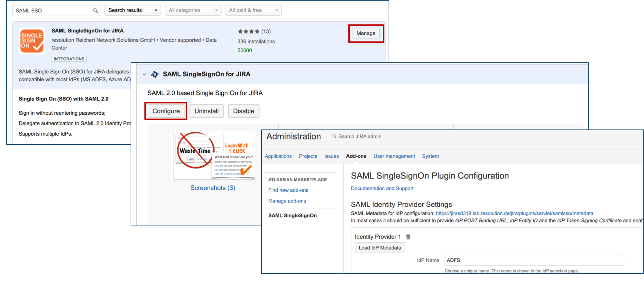Viewport: 644px width, 284px height.
Task: Delete Identity Provider 1 with the trash icon
Action: (408, 237)
